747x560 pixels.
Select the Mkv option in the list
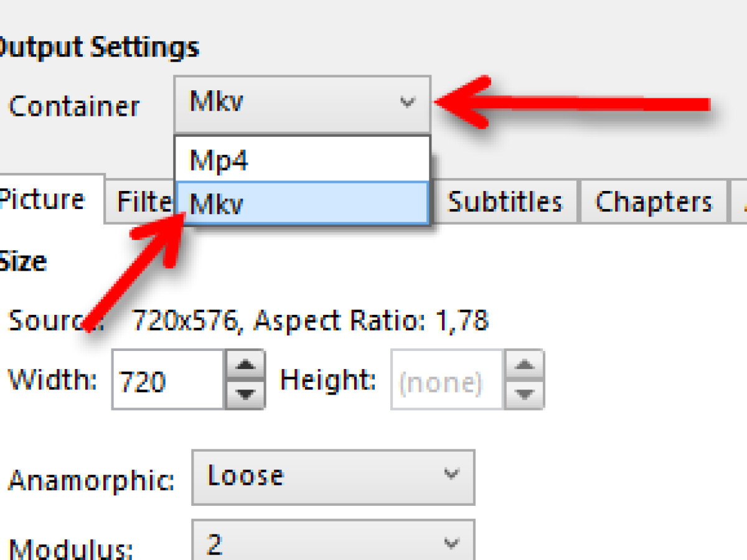click(x=303, y=203)
